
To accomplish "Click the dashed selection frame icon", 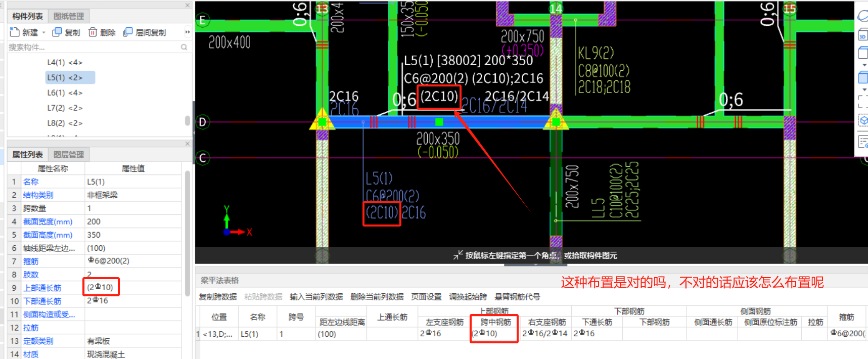I will coord(862,101).
